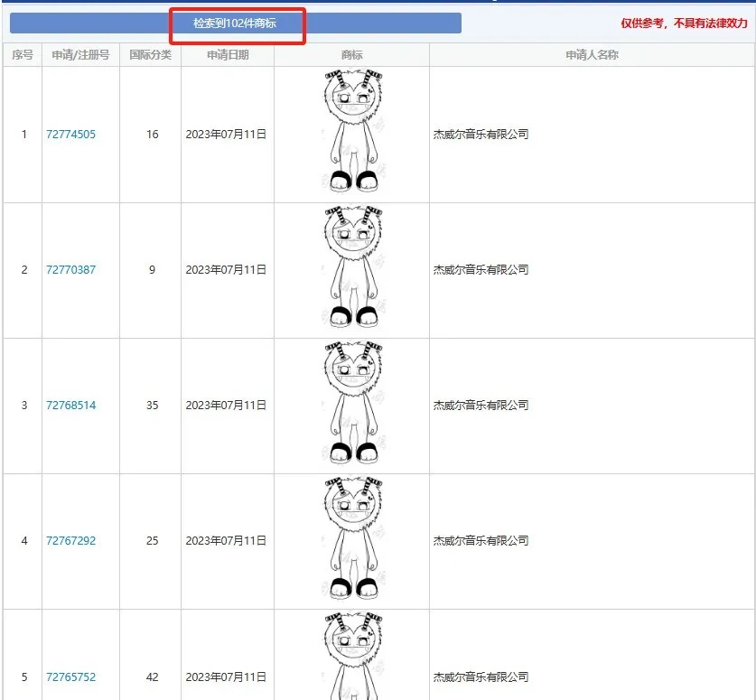Click the trademark image in row 4
Viewport: 756px width, 700px height.
[353, 538]
